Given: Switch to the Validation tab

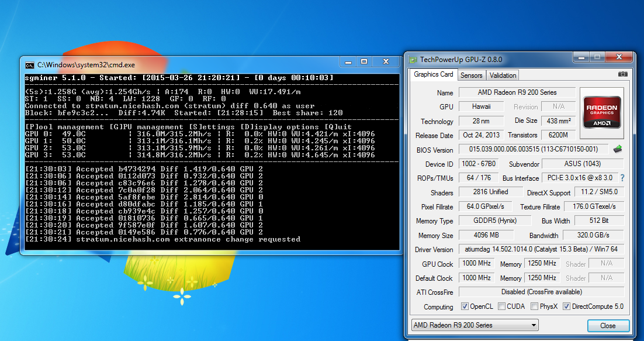Looking at the screenshot, I should [503, 75].
